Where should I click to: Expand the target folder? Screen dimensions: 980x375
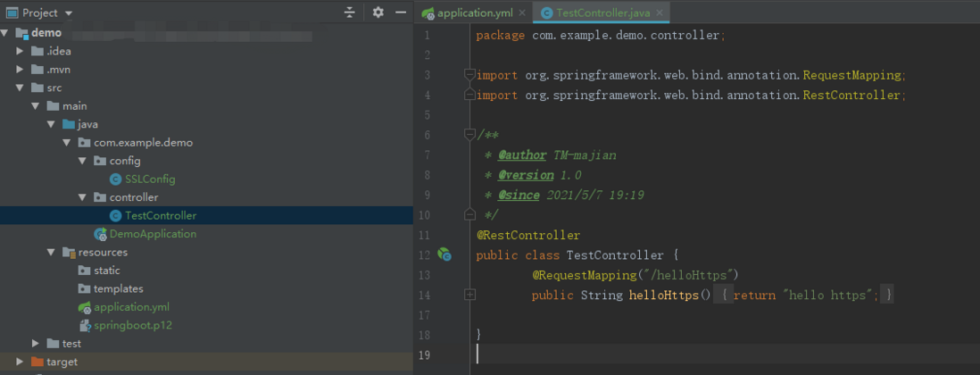point(21,362)
